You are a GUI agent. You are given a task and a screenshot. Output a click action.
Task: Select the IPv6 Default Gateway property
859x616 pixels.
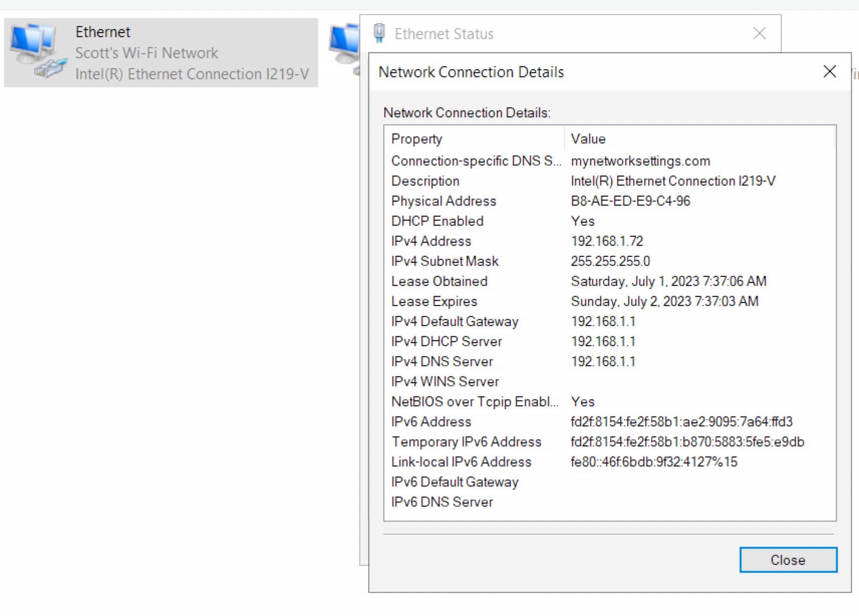coord(455,482)
